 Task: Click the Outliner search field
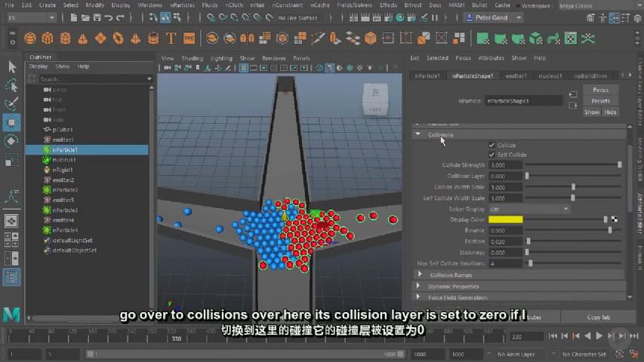(x=91, y=78)
